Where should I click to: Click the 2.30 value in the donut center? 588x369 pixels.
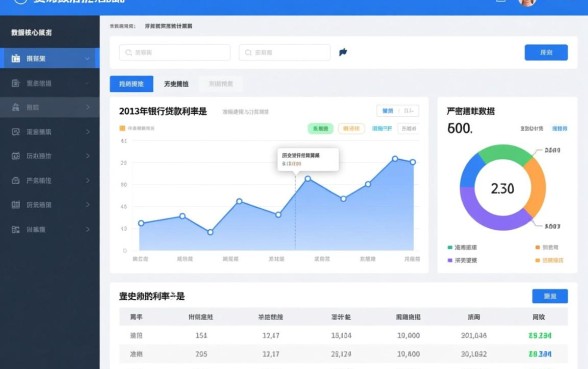(x=502, y=188)
